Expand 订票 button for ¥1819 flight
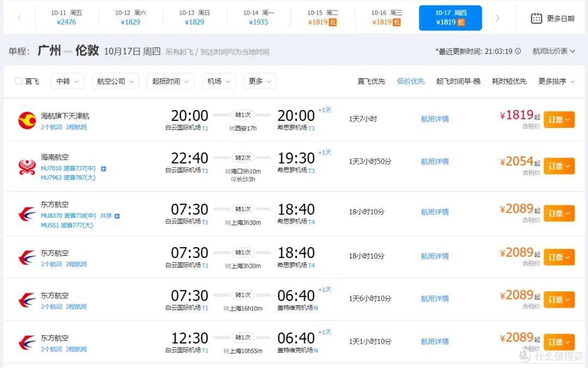 (559, 120)
